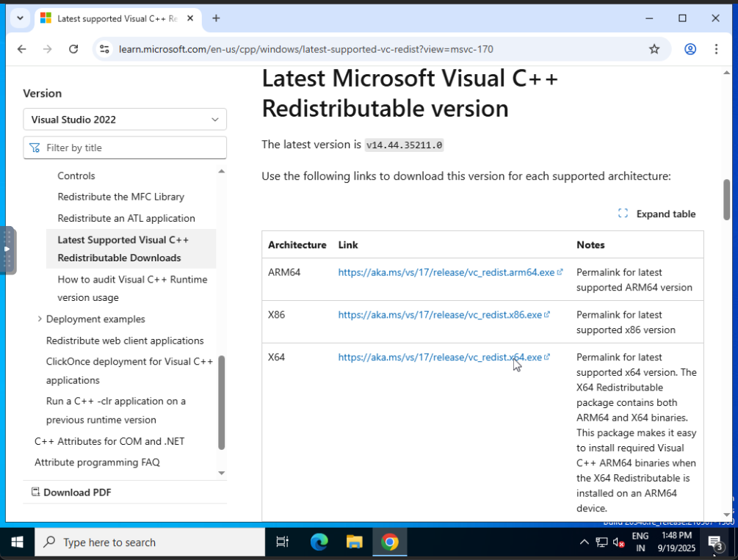Go back using the browser back arrow

click(21, 49)
